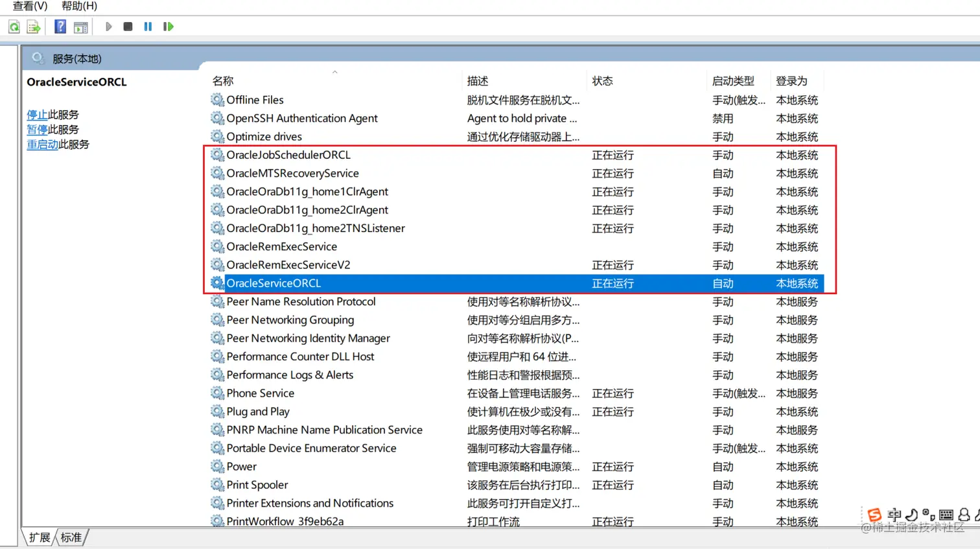Viewport: 980px width, 549px height.
Task: Select the Plug and Play service name
Action: [258, 412]
